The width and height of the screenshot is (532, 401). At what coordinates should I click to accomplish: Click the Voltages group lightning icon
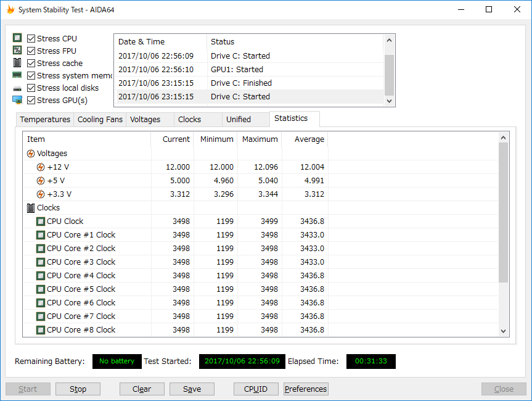(x=31, y=154)
